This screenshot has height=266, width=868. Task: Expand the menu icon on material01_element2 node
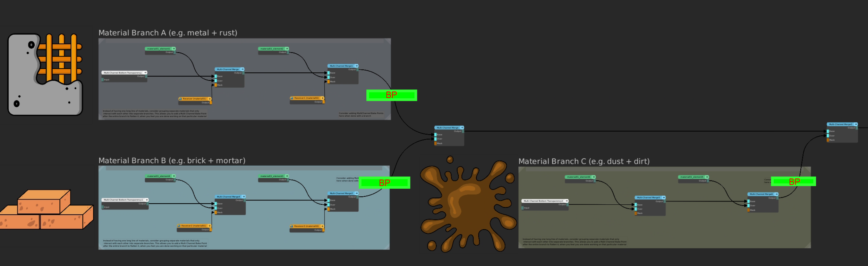point(287,49)
